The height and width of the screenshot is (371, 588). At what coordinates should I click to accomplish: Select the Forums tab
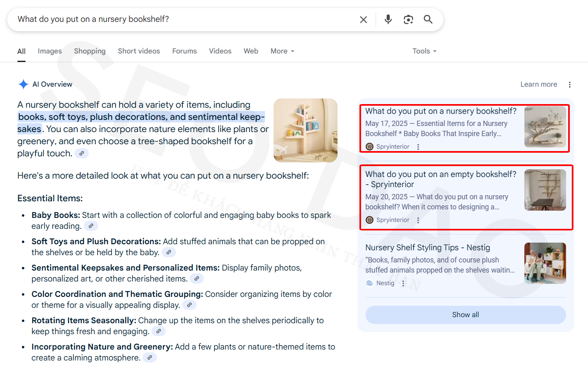[184, 51]
